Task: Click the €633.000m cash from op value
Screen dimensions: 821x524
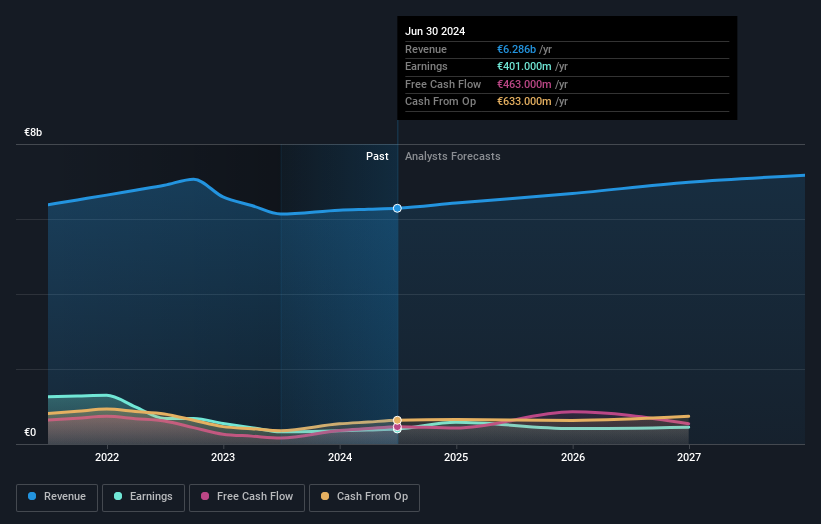Action: [x=524, y=102]
